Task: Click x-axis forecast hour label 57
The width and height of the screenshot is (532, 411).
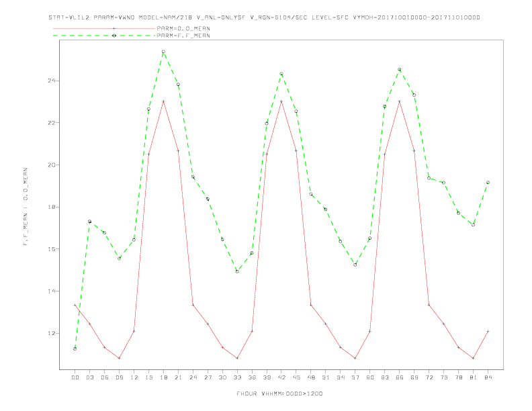Action: [x=355, y=377]
